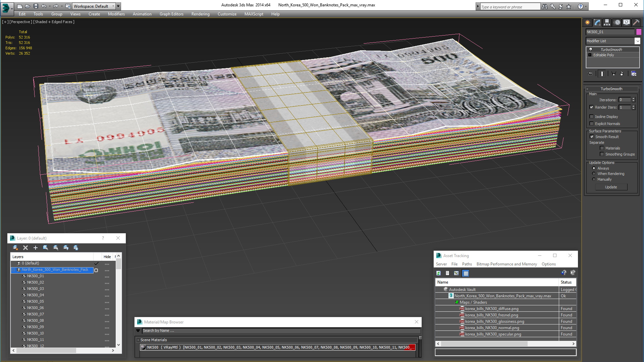Select korea_bills_NK500_normal.png asset

[x=492, y=328]
